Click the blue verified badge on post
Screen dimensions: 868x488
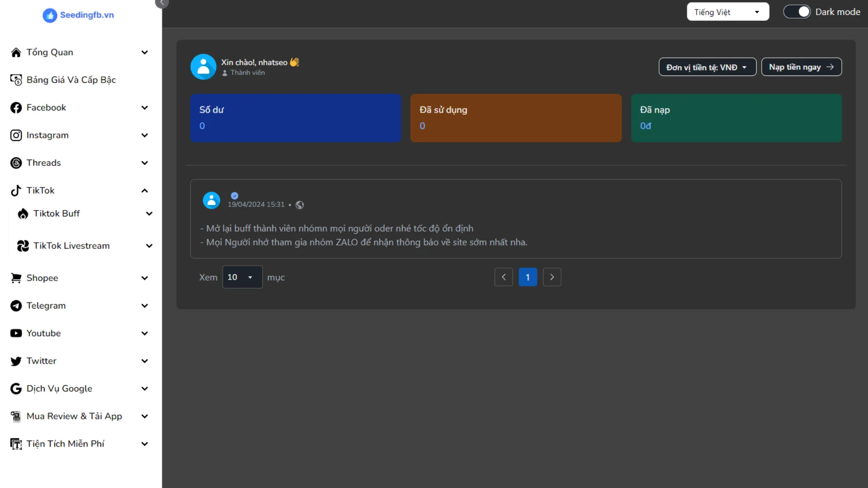(234, 196)
